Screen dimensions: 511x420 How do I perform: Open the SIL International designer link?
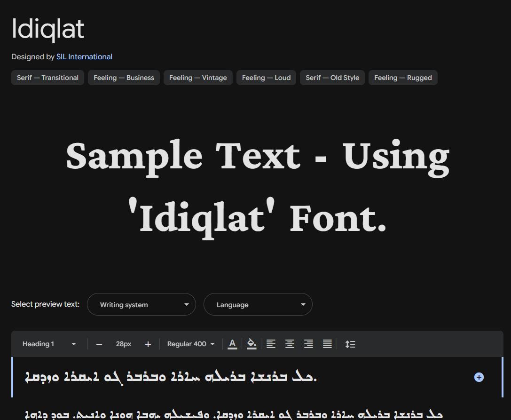[x=84, y=57]
